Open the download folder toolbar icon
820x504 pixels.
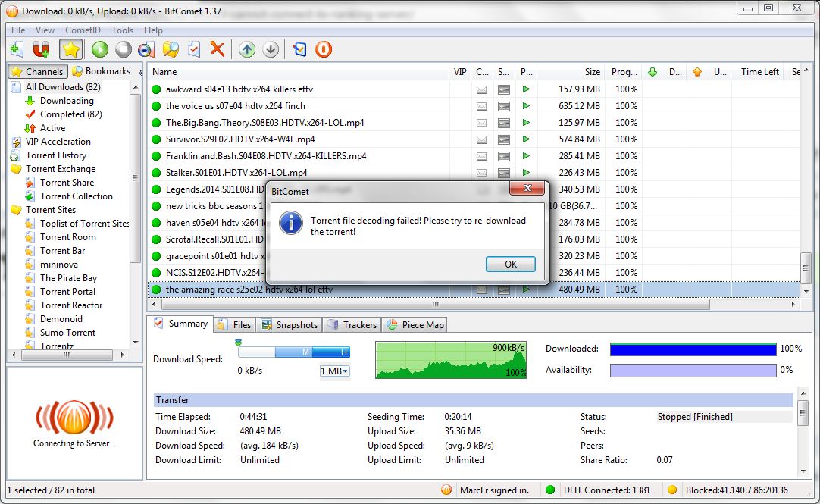(x=171, y=49)
